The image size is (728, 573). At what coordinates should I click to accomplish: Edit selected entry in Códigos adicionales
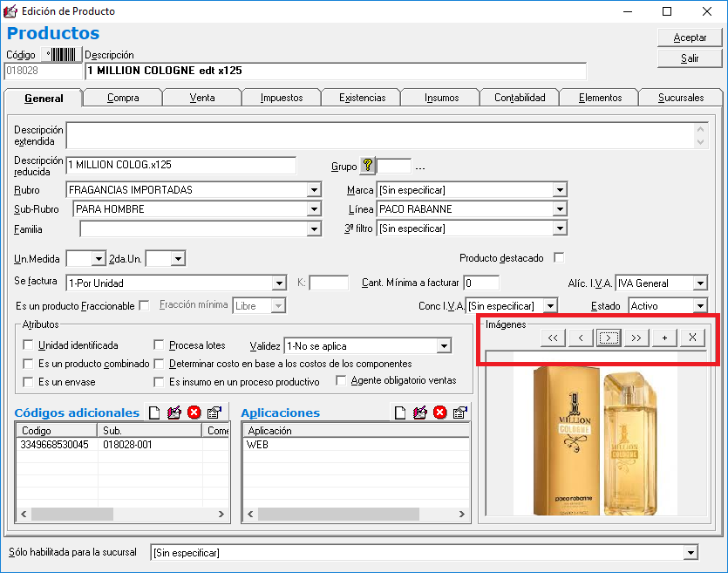tap(174, 413)
